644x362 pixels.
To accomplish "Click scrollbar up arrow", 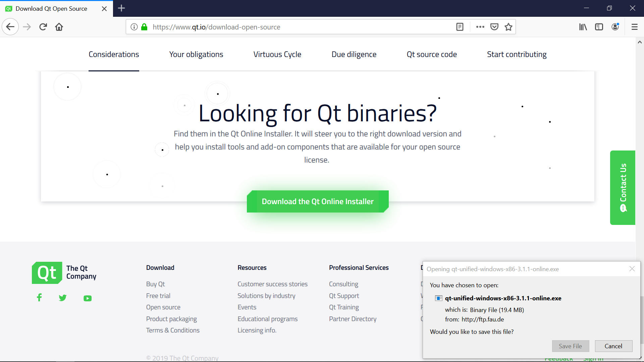I will pyautogui.click(x=640, y=42).
